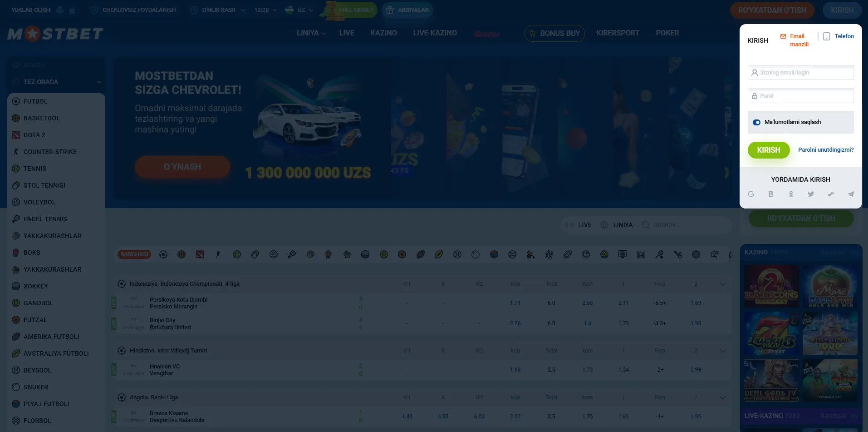Screen dimensions: 868x432
Task: Switch login method to Telefon
Action: [839, 36]
